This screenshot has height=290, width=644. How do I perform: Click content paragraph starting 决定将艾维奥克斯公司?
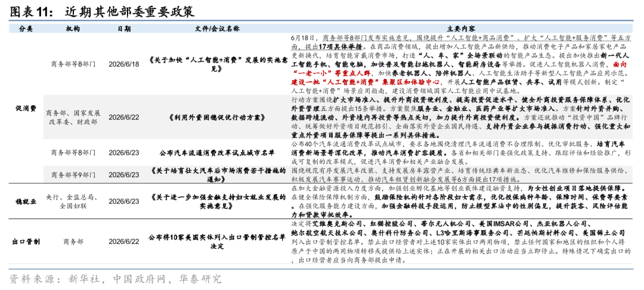click(x=461, y=242)
